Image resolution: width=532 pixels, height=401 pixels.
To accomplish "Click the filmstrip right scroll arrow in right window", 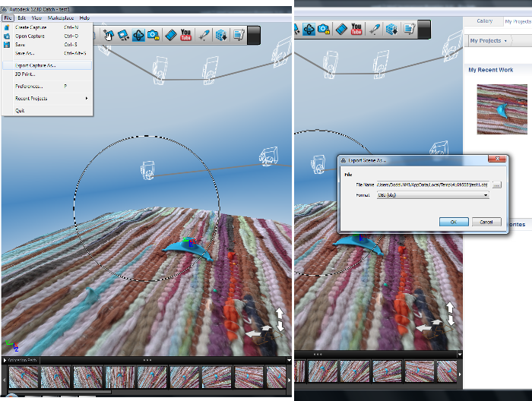I will point(460,374).
